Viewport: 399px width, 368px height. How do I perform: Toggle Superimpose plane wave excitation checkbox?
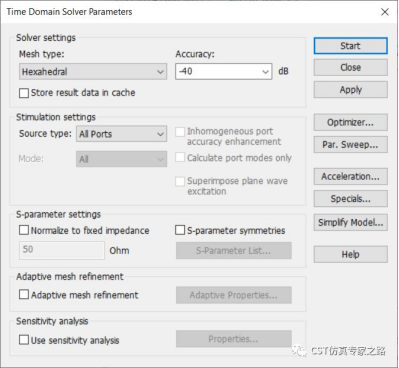[x=180, y=181]
